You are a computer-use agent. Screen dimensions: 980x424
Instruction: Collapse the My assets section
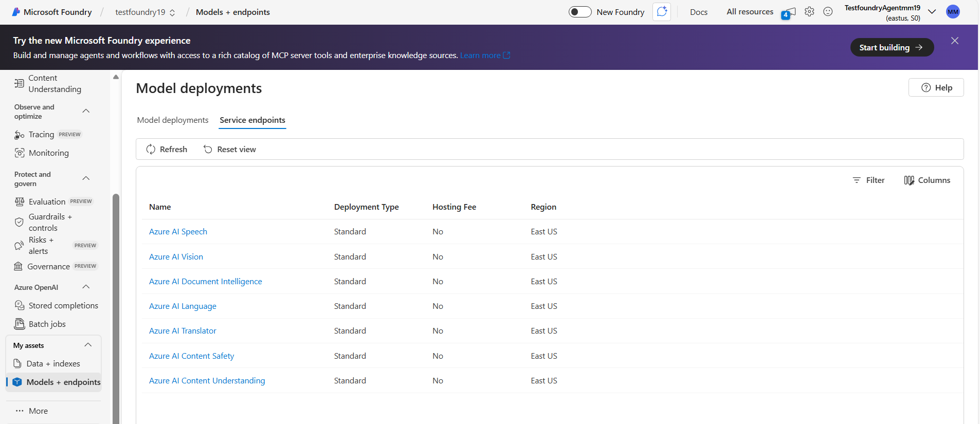tap(88, 345)
